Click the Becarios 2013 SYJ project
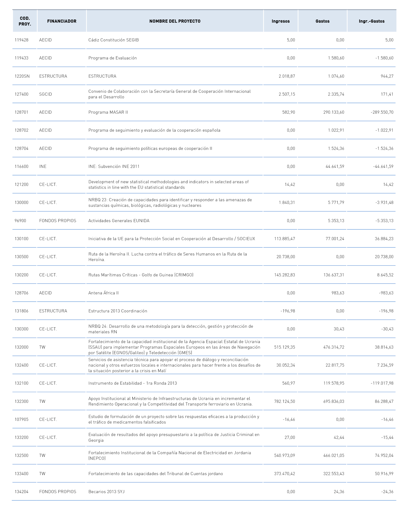Screen dimensions: 407x532 coord(106,492)
